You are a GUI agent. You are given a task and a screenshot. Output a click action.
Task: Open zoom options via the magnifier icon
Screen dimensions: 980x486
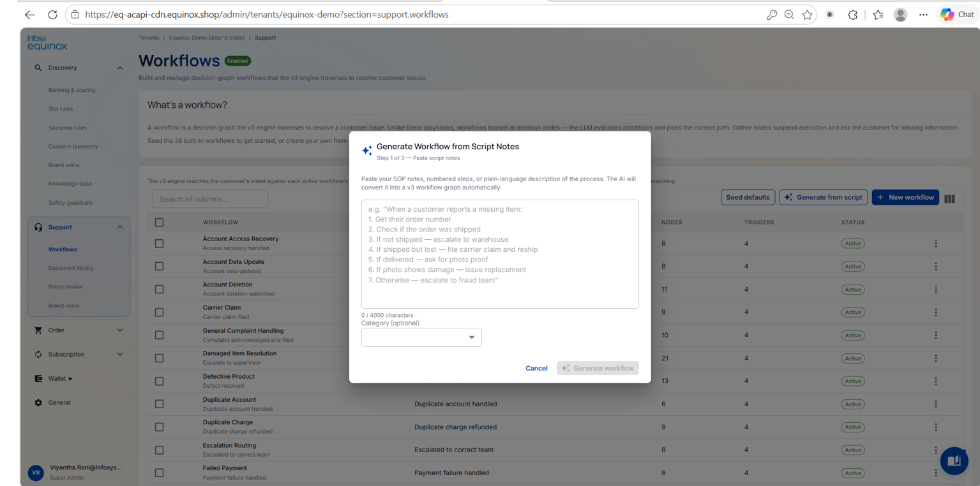pos(789,15)
